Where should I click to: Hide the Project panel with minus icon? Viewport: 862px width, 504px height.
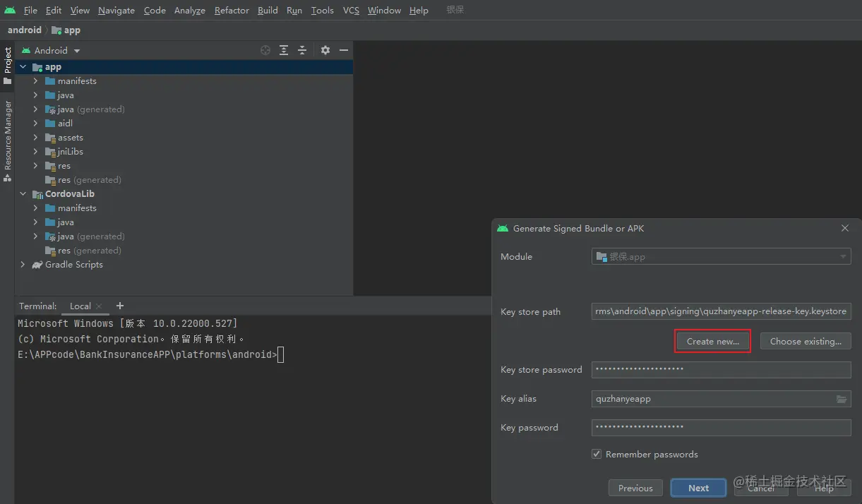(344, 50)
